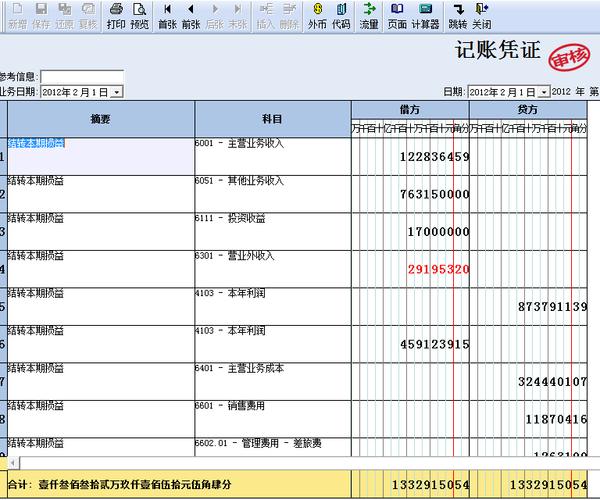Go to next voucher (后张) icon
600x500 pixels.
tap(215, 16)
